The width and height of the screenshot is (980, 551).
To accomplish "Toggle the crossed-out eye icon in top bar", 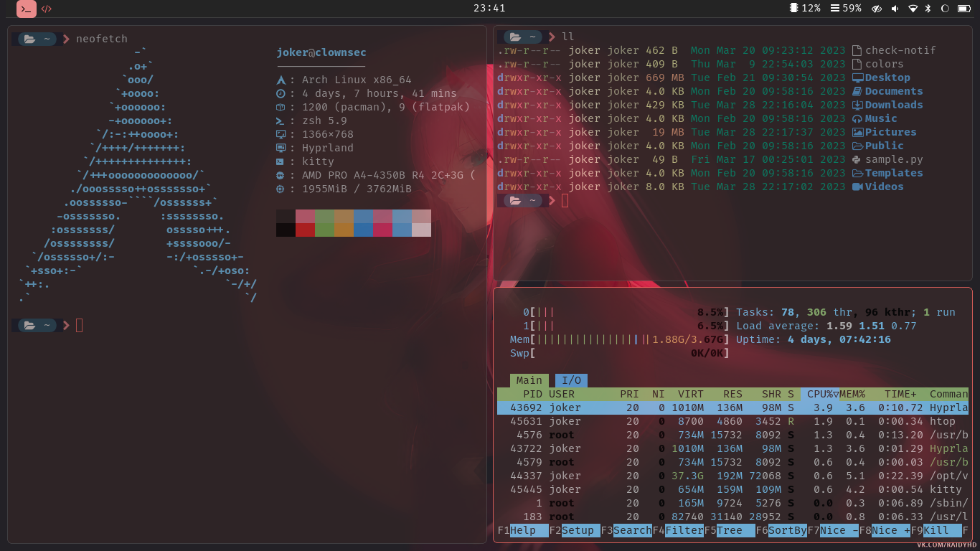I will (x=876, y=9).
